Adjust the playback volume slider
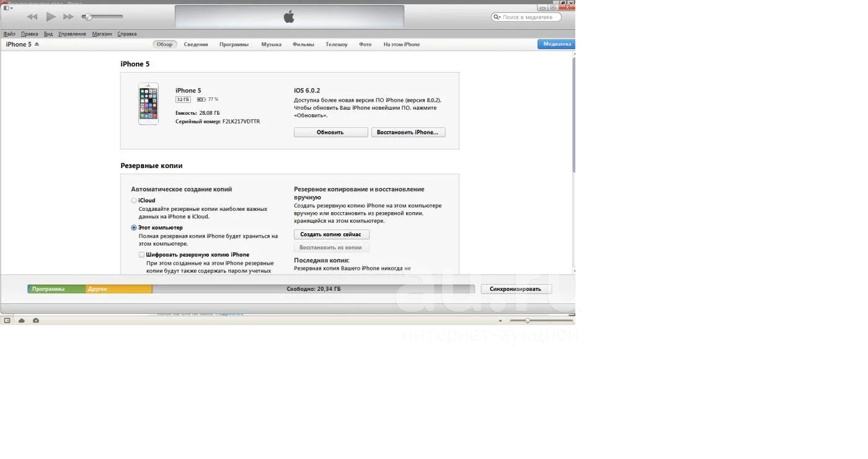Screen dimensions: 868x459 [102, 17]
